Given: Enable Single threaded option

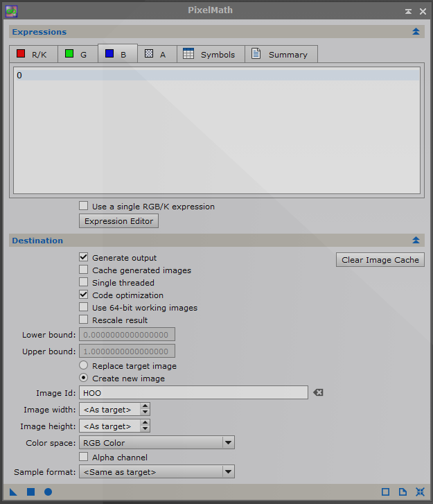Looking at the screenshot, I should tap(84, 282).
